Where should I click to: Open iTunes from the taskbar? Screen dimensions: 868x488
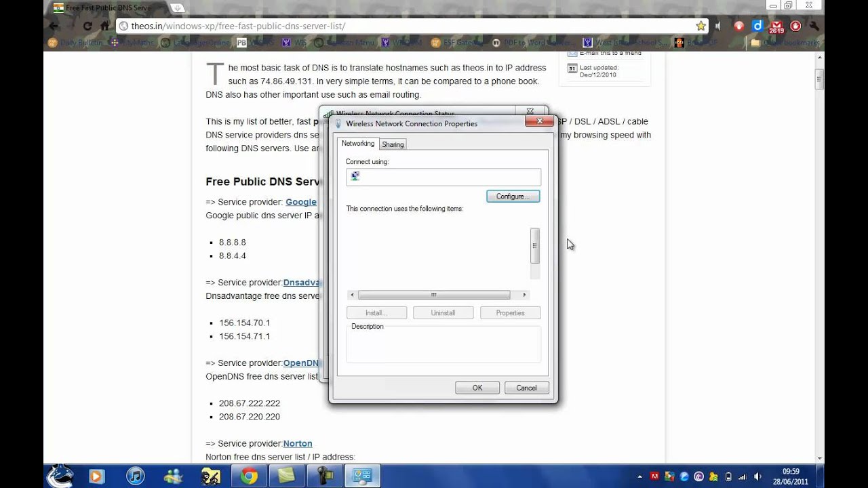(135, 476)
